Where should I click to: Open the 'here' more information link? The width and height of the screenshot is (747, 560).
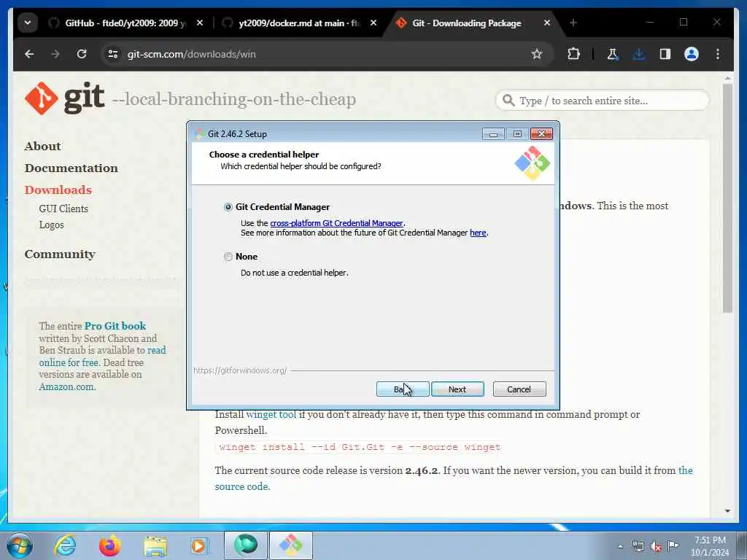478,233
